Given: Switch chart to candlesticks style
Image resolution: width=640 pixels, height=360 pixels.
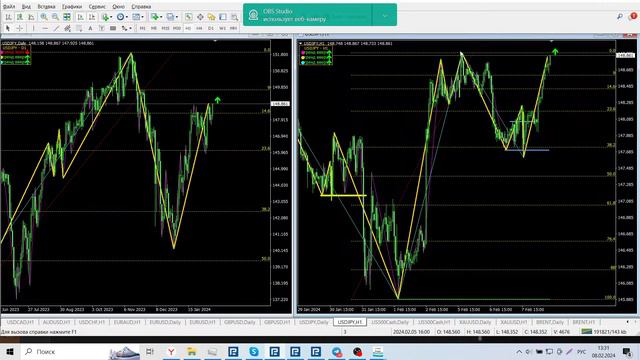Looking at the screenshot, I should click(x=19, y=17).
